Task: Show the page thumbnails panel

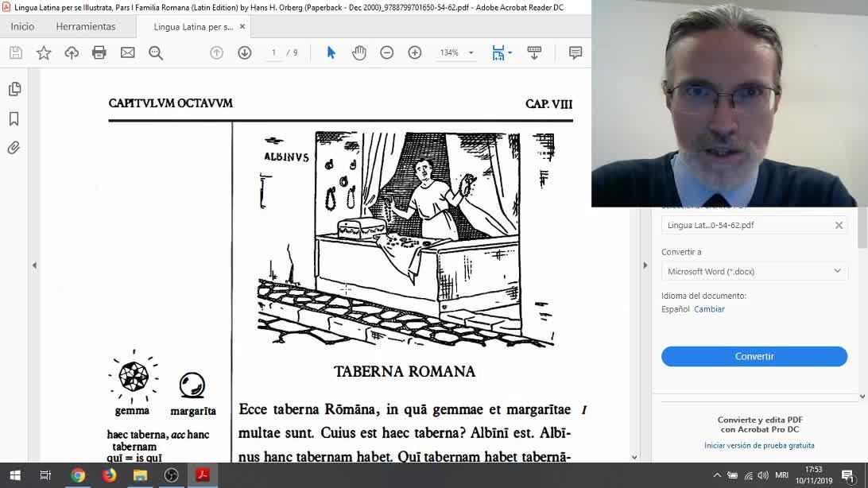Action: tap(14, 89)
